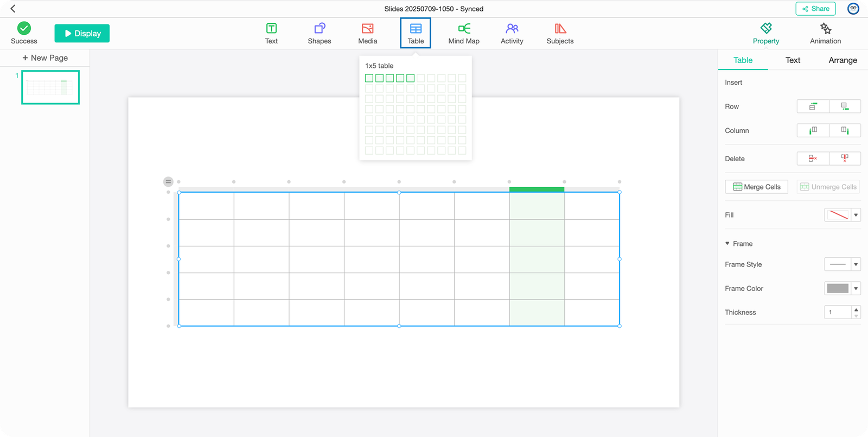
Task: Open the Animation panel
Action: pyautogui.click(x=825, y=33)
